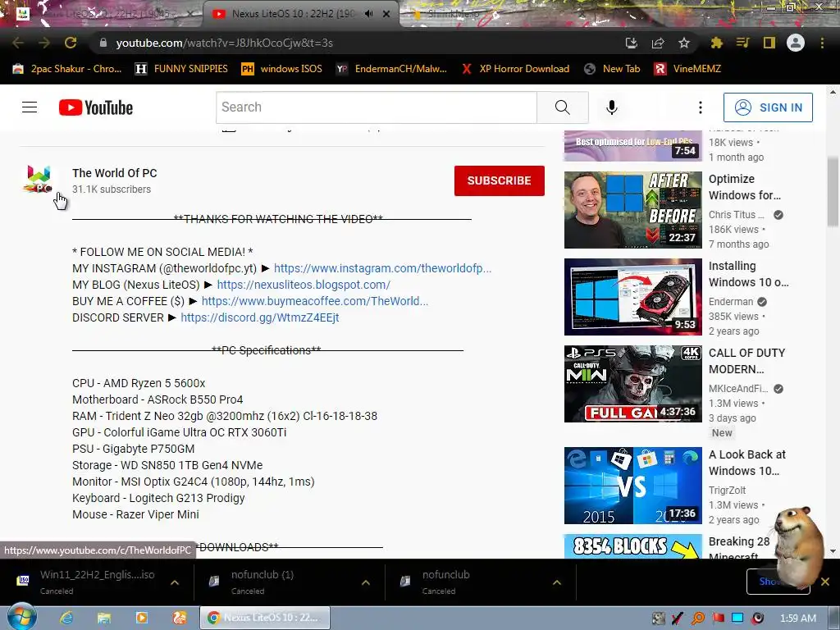Open The World Of PC channel name
This screenshot has width=840, height=630.
115,173
